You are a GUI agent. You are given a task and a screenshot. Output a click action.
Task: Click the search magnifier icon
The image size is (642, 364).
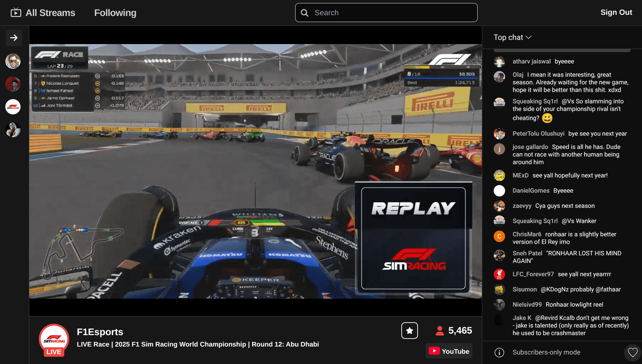click(305, 13)
